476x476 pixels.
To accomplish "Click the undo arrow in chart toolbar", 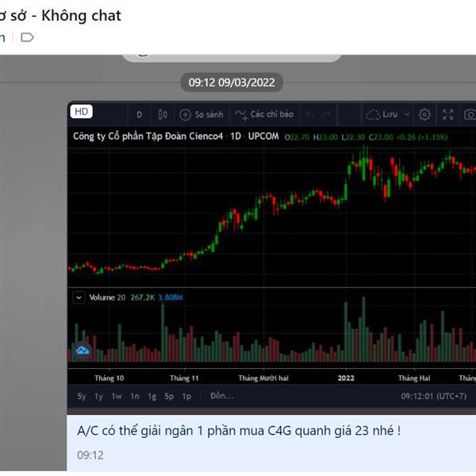I will (x=310, y=114).
